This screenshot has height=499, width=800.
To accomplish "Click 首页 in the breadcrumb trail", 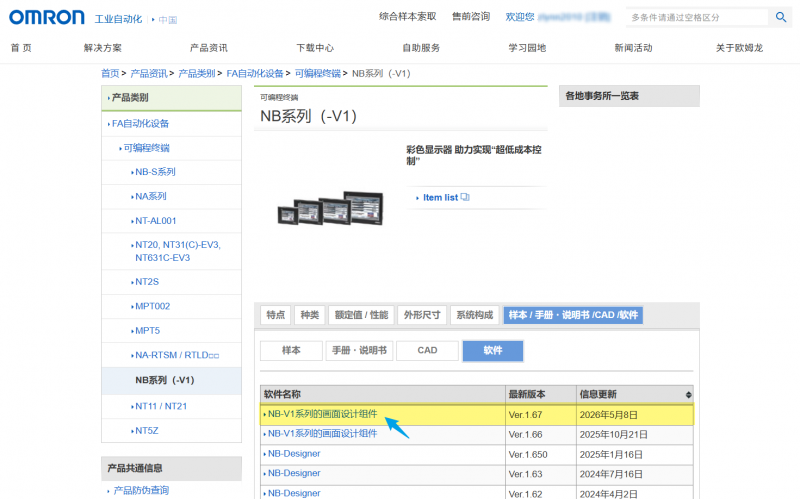I will 110,73.
